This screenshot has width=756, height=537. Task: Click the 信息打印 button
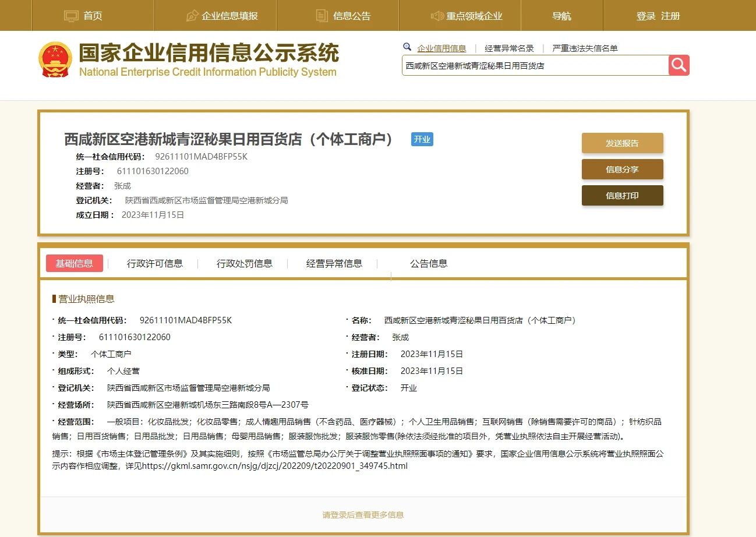622,196
